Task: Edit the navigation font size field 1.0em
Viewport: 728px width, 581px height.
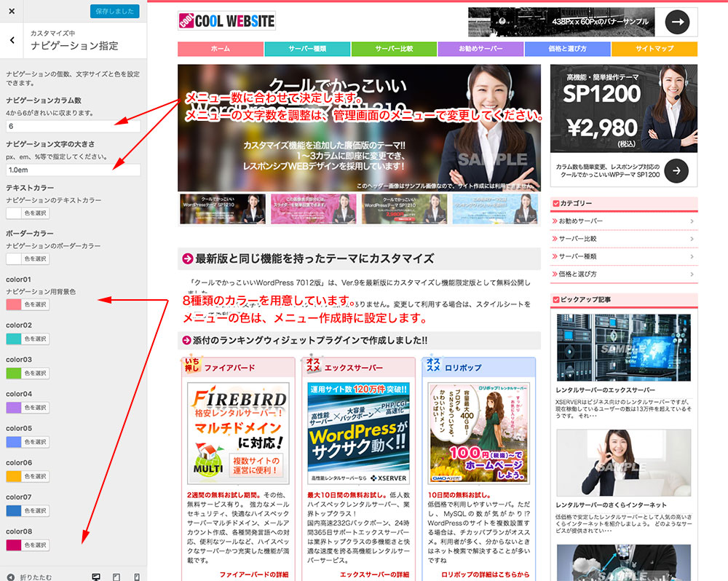Action: pyautogui.click(x=73, y=170)
